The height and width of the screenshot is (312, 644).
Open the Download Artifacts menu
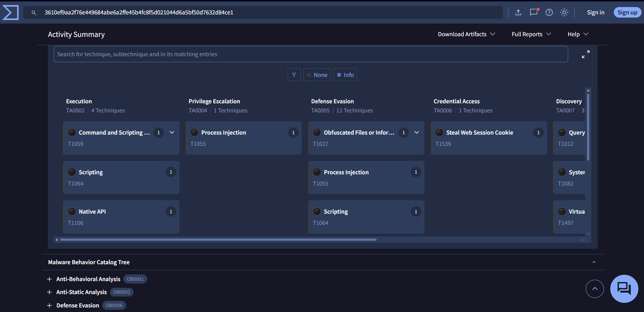(467, 34)
